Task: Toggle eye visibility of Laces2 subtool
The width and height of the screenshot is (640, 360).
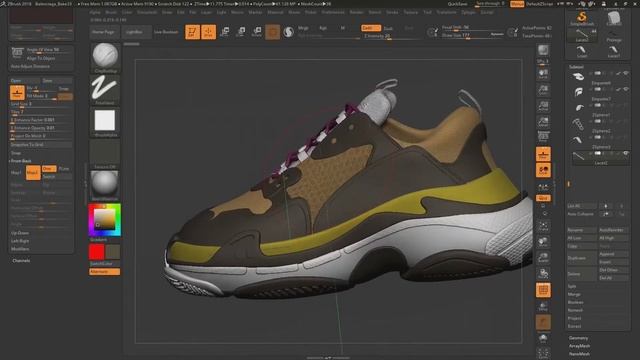Action: [x=626, y=153]
